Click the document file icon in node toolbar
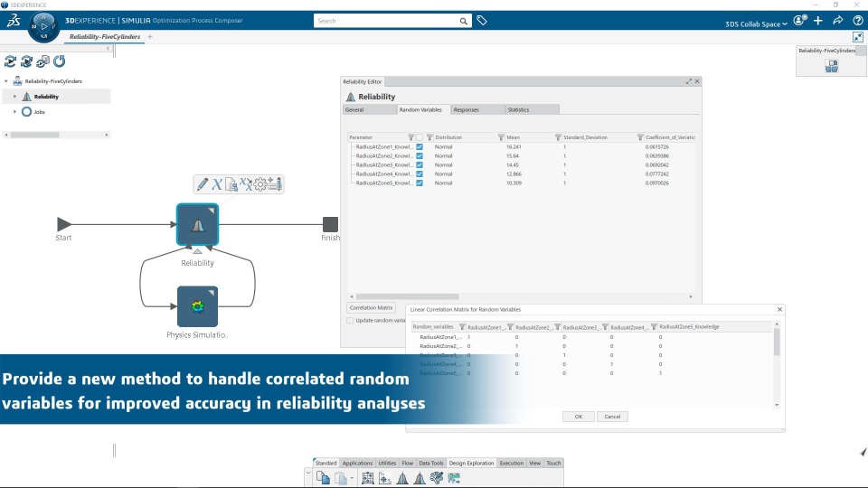Image resolution: width=868 pixels, height=488 pixels. point(231,184)
